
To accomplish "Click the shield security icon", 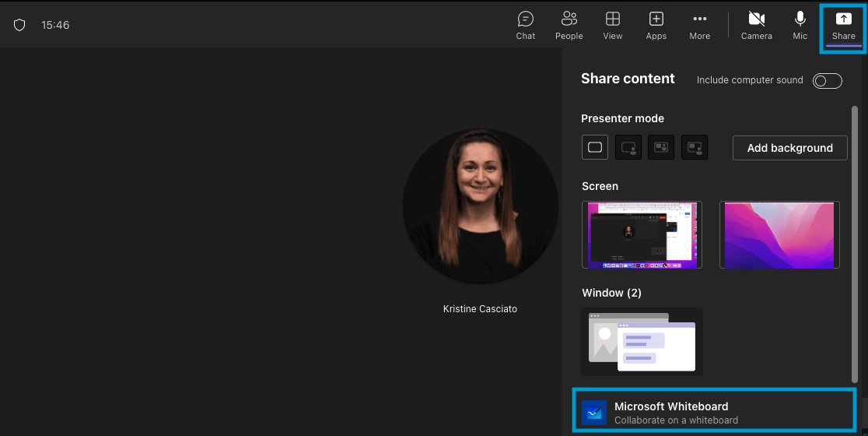I will tap(20, 25).
